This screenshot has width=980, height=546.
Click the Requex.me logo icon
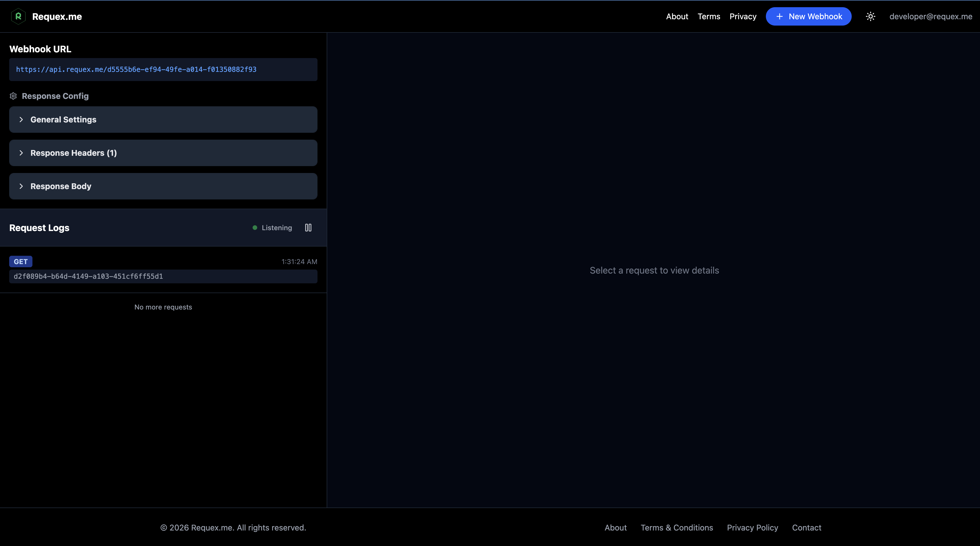pos(18,16)
